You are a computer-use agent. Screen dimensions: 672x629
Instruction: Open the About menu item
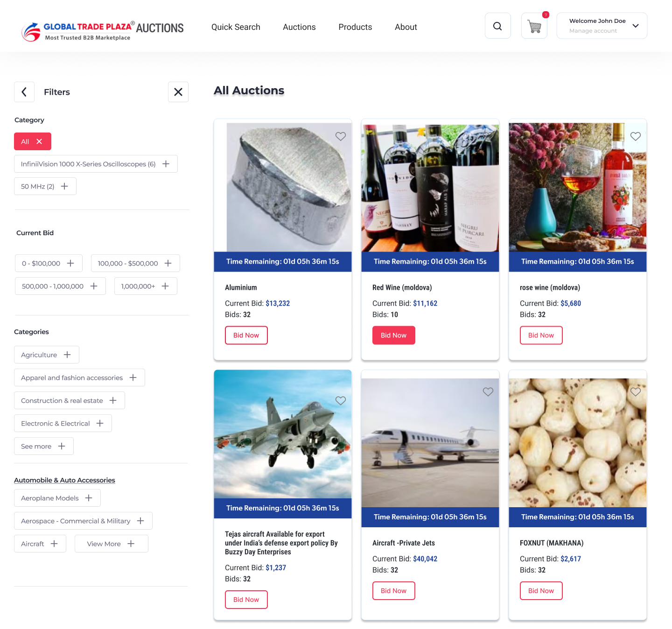tap(406, 27)
